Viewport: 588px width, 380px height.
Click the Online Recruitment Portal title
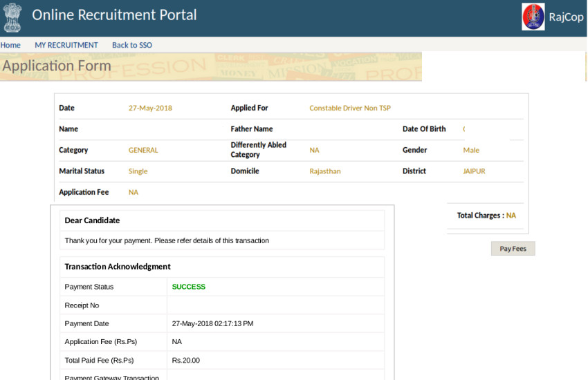(114, 15)
